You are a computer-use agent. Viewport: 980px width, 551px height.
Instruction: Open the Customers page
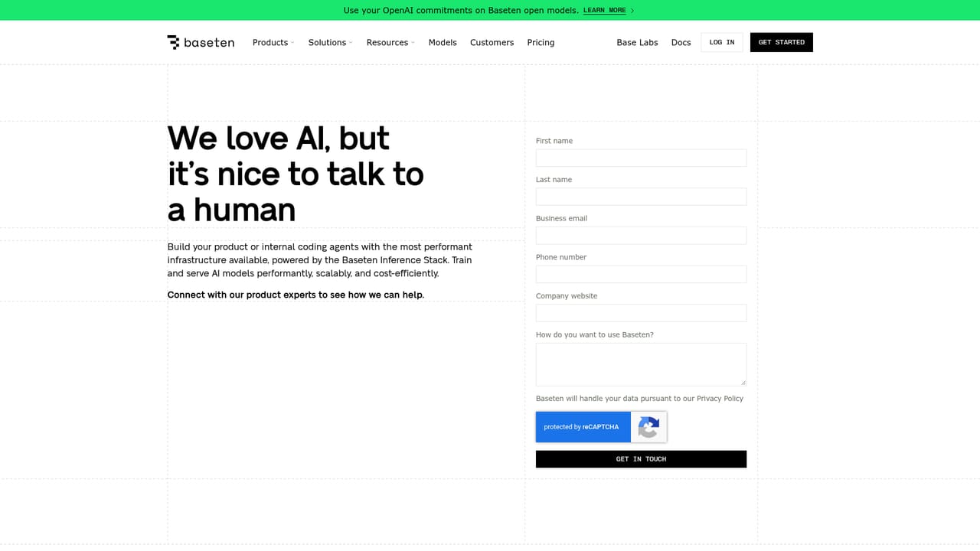click(x=492, y=42)
